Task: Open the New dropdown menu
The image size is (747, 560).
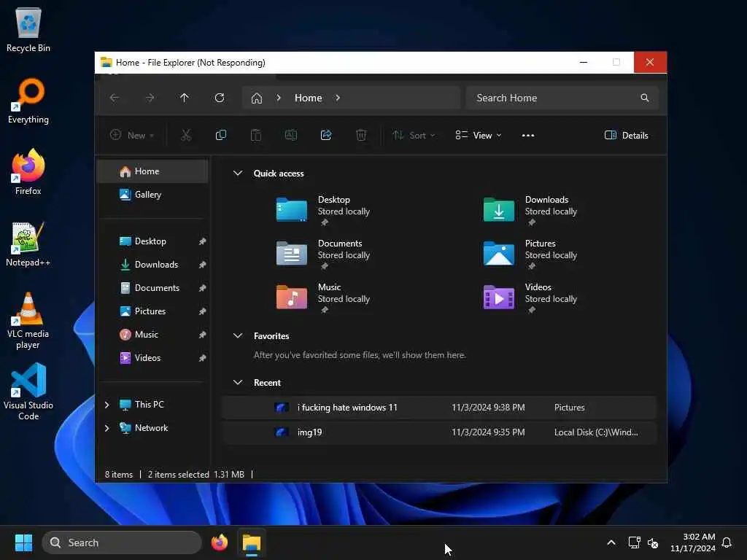Action: 132,135
